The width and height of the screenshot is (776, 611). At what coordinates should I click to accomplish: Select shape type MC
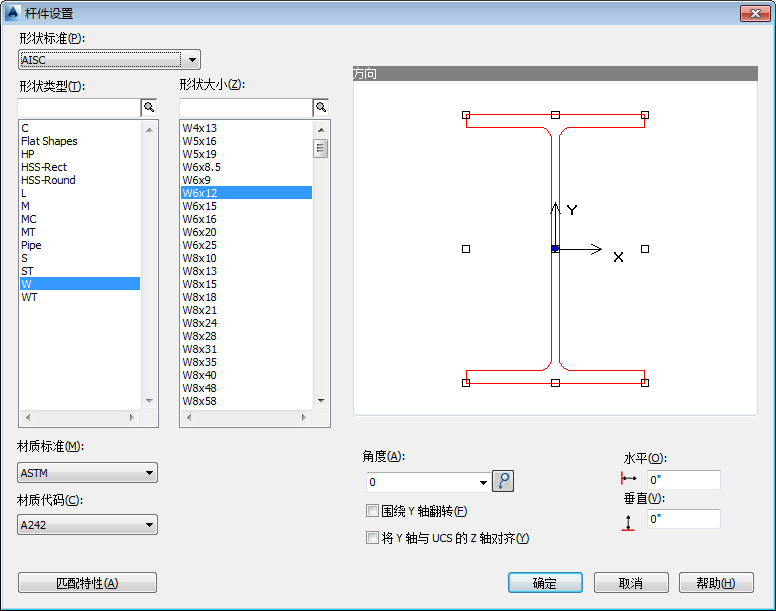80,219
